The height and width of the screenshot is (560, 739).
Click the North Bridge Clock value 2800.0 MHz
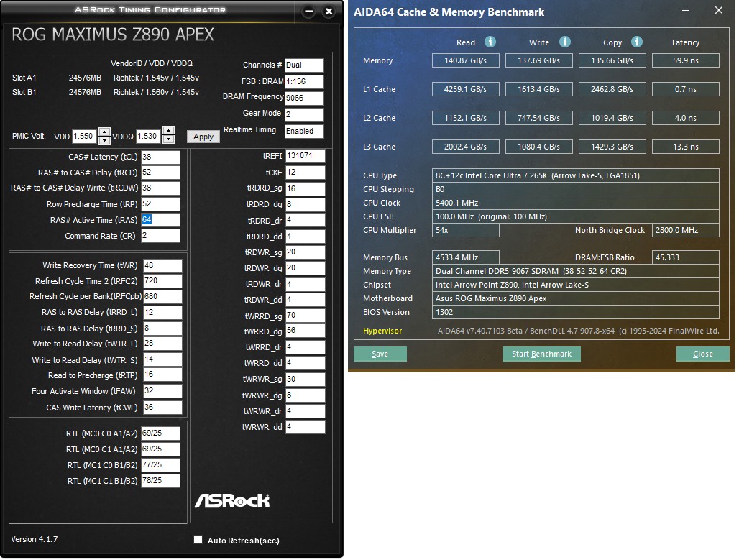pos(686,230)
